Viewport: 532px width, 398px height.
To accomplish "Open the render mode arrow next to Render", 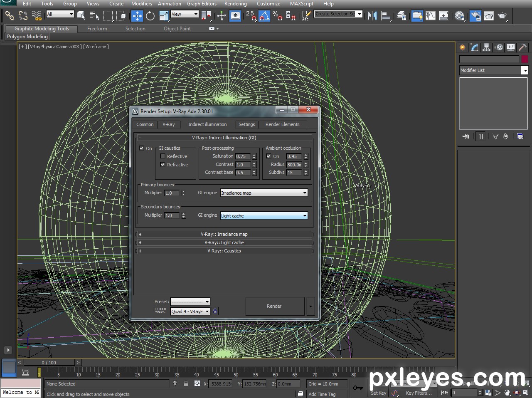I will (x=310, y=306).
